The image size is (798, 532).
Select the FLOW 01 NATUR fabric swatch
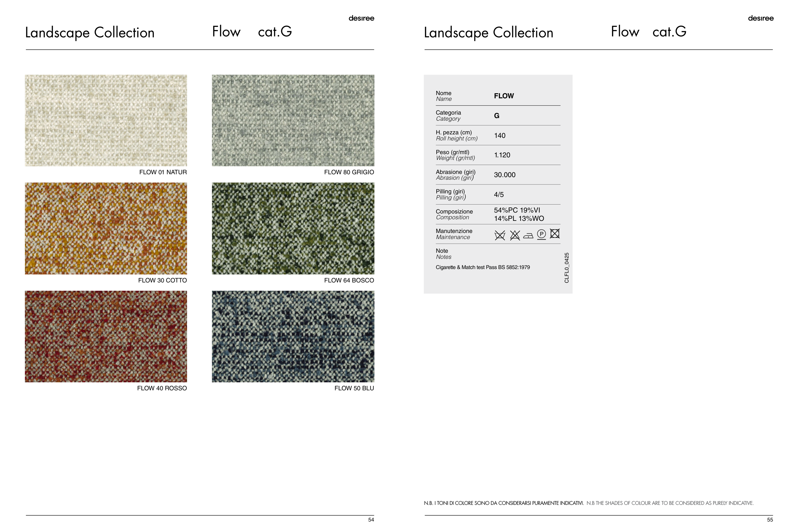coord(106,120)
